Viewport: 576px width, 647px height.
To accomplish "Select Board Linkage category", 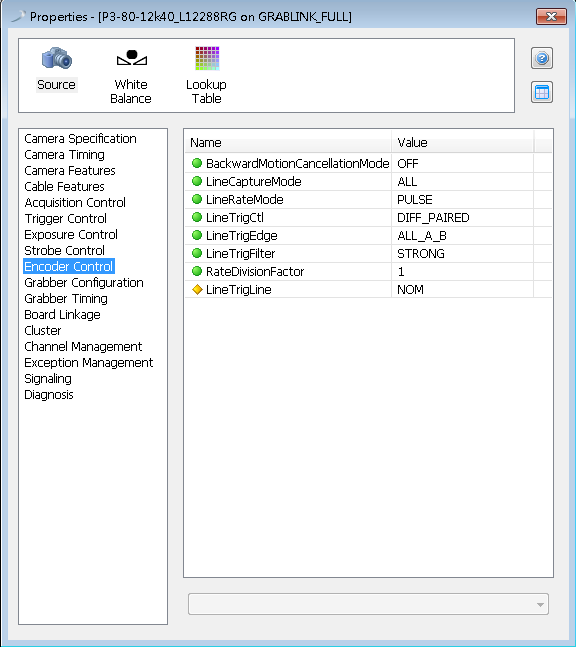I will [x=62, y=315].
